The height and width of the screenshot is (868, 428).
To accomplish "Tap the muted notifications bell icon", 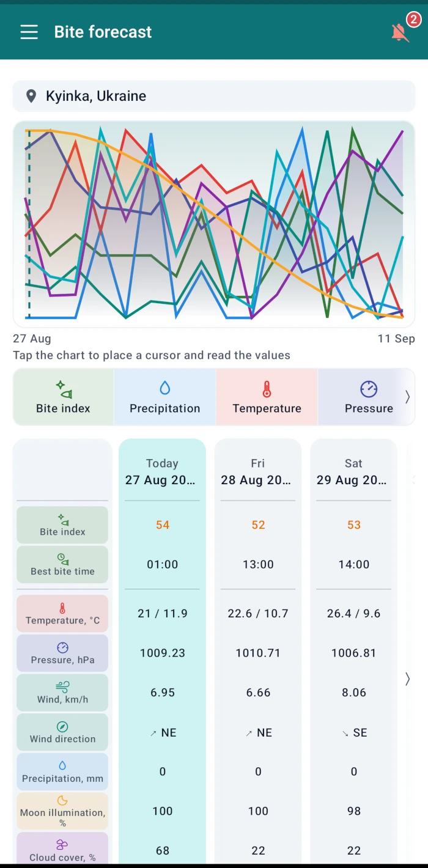I will tap(400, 32).
